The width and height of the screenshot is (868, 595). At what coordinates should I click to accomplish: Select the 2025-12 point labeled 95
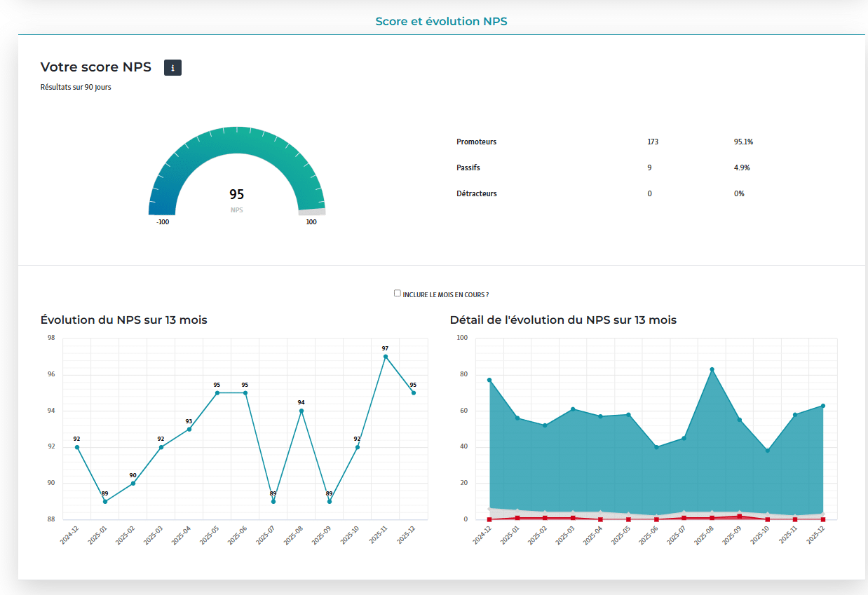coord(414,393)
